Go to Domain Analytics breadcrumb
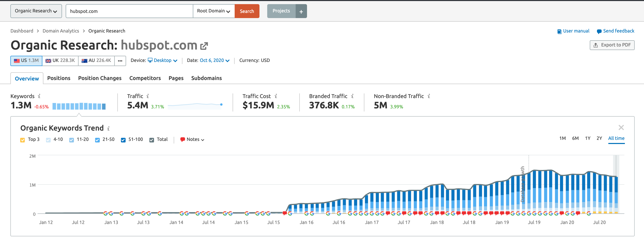The image size is (644, 240). pyautogui.click(x=61, y=31)
